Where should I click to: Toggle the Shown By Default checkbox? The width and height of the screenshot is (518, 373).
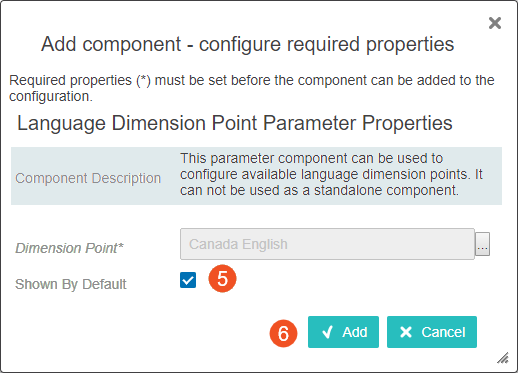[x=188, y=280]
